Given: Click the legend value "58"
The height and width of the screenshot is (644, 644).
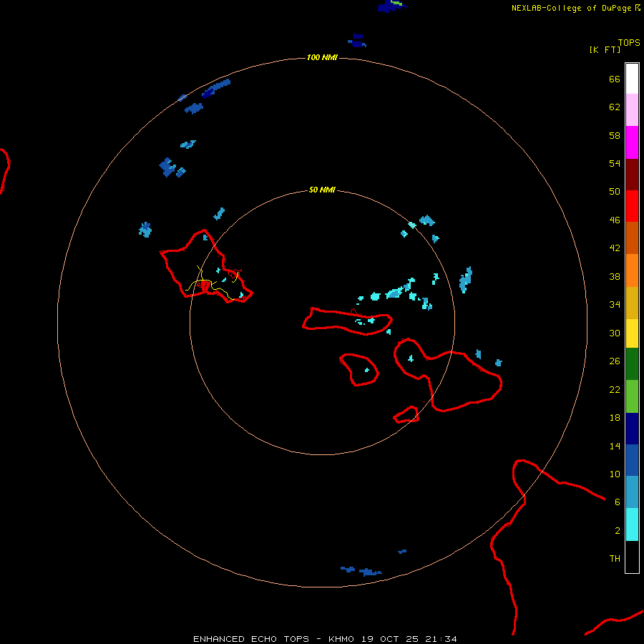Looking at the screenshot, I should click(x=615, y=135).
